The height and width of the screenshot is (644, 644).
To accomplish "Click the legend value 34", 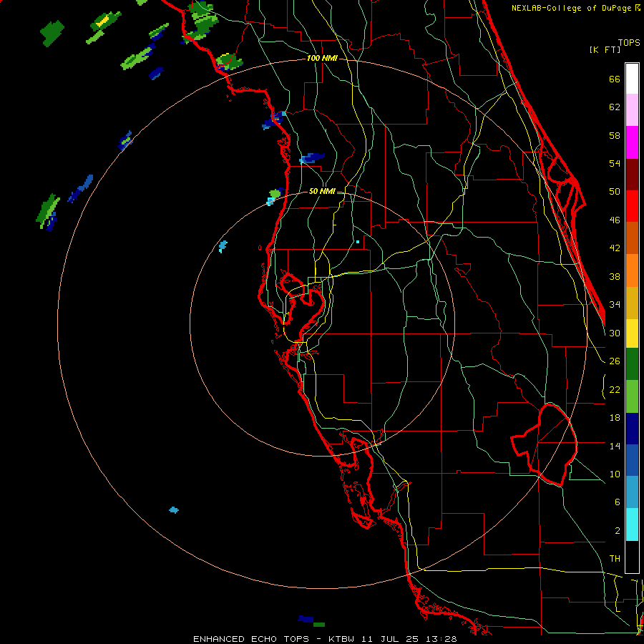I will tap(615, 305).
